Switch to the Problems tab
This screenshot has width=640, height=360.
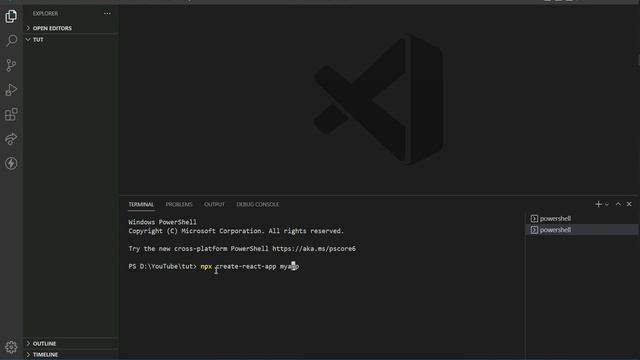[x=179, y=204]
